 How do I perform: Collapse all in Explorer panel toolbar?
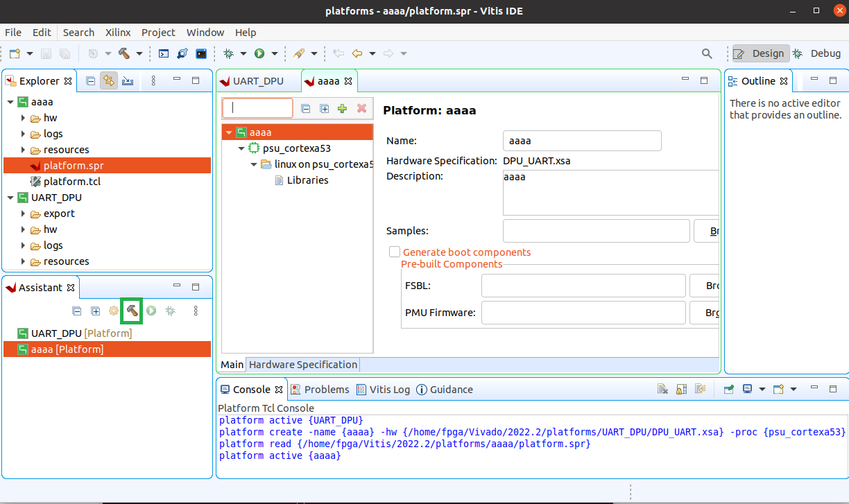tap(90, 81)
